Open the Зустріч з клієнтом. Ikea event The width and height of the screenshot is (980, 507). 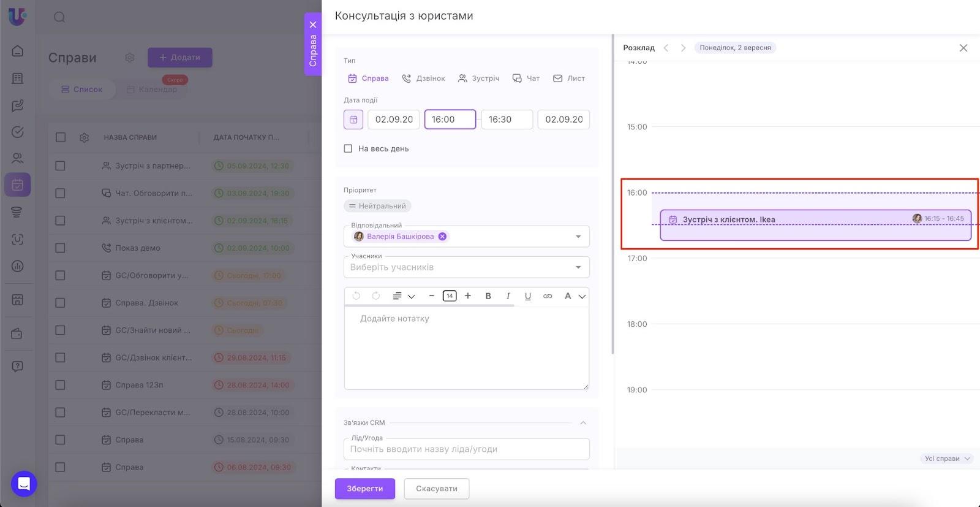coord(815,225)
